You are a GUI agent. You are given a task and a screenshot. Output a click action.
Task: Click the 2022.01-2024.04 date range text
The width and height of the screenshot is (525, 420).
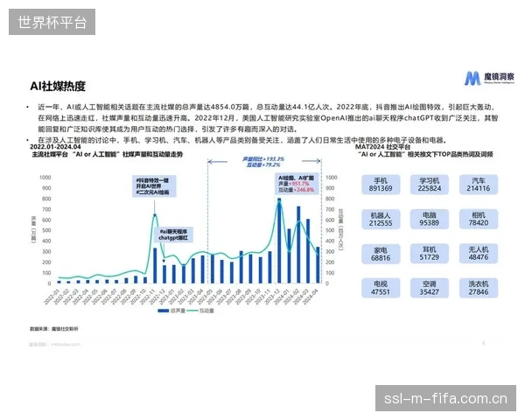pos(55,147)
